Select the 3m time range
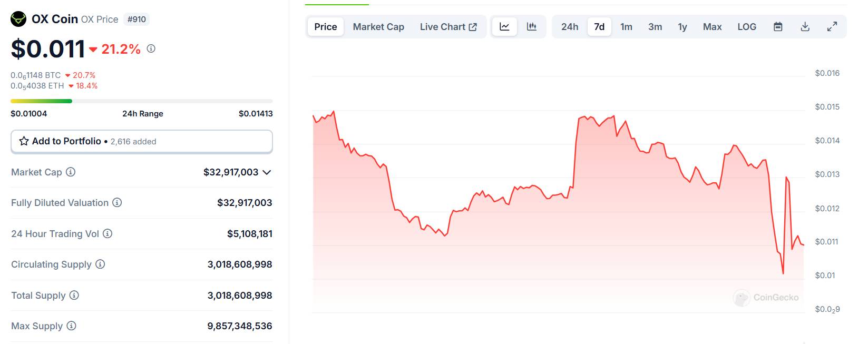Viewport: 868px width, 344px height. coord(655,27)
